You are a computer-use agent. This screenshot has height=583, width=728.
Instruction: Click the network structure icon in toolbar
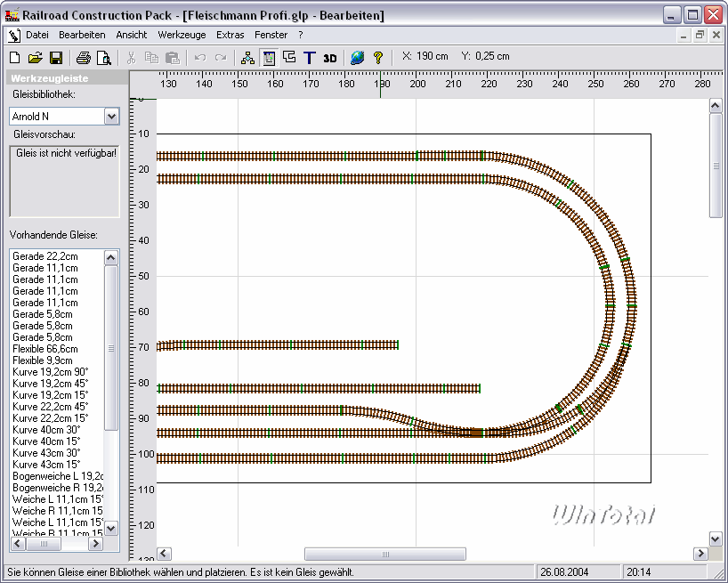pos(248,57)
